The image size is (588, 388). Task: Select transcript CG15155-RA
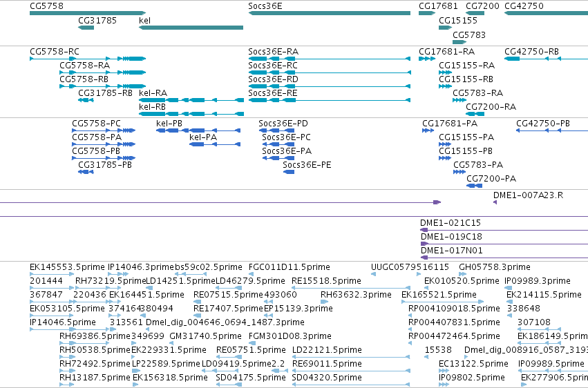tap(445, 72)
